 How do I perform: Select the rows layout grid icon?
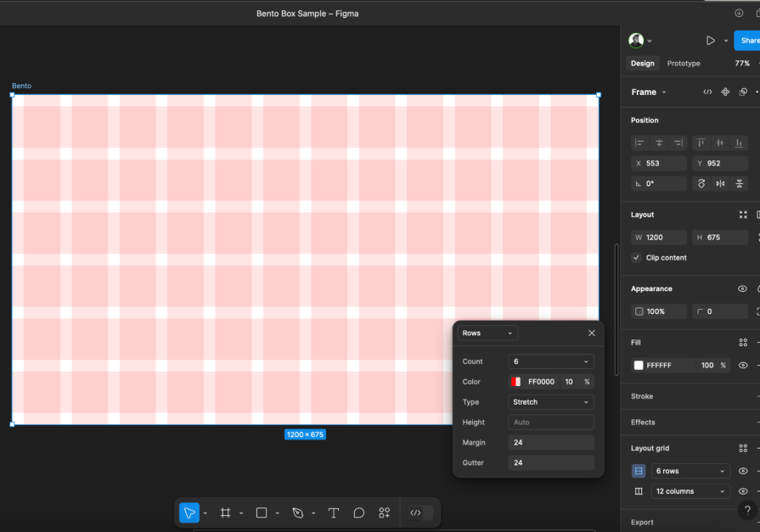638,471
